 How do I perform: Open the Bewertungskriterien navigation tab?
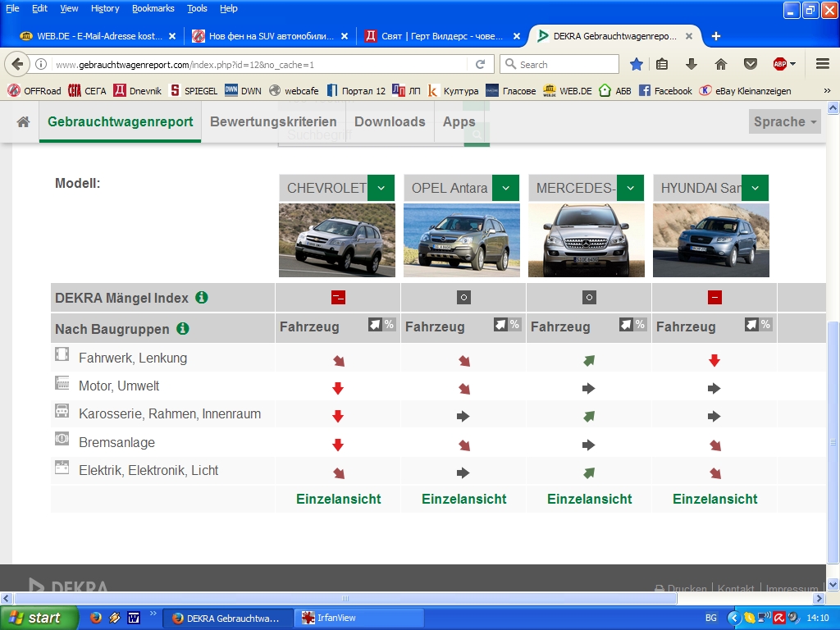pyautogui.click(x=273, y=121)
